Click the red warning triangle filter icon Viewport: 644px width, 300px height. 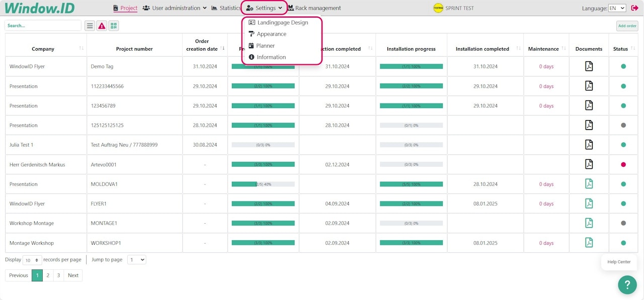102,26
